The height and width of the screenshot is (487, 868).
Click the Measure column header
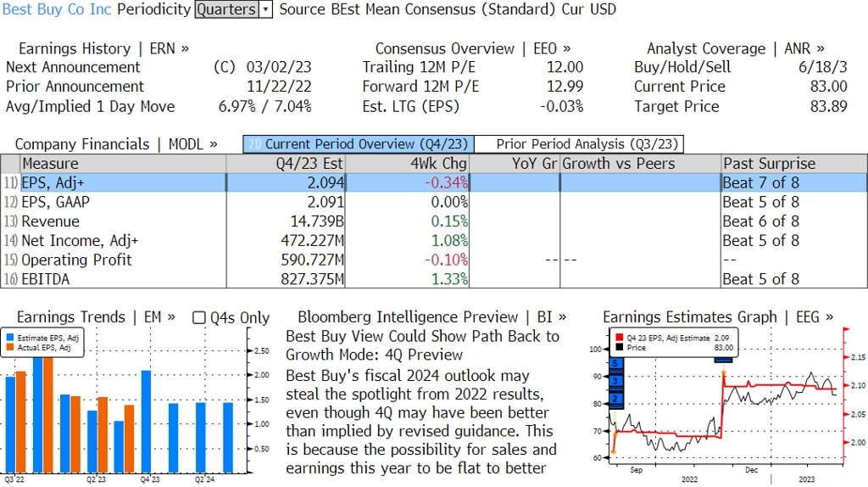click(123, 164)
